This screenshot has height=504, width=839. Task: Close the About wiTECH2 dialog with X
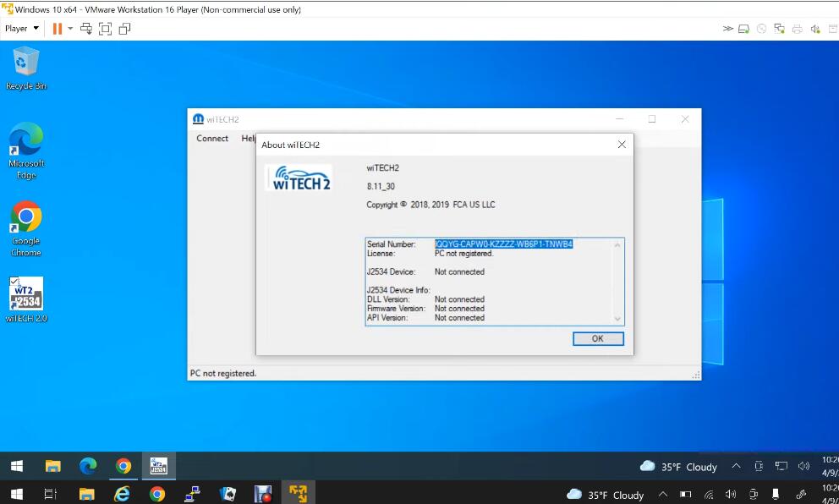coord(622,145)
